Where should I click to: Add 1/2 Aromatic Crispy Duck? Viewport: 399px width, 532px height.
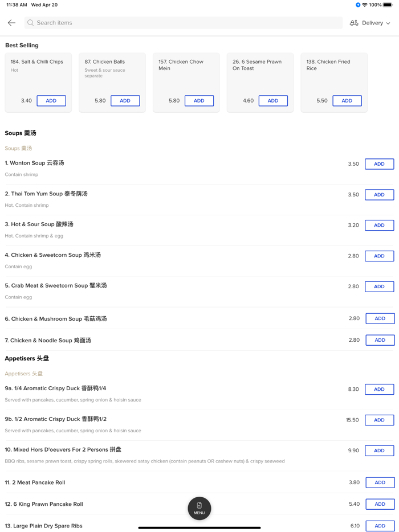click(379, 420)
